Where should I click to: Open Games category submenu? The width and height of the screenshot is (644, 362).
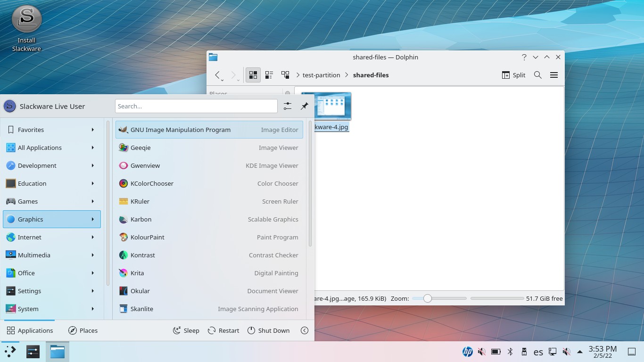pyautogui.click(x=52, y=201)
